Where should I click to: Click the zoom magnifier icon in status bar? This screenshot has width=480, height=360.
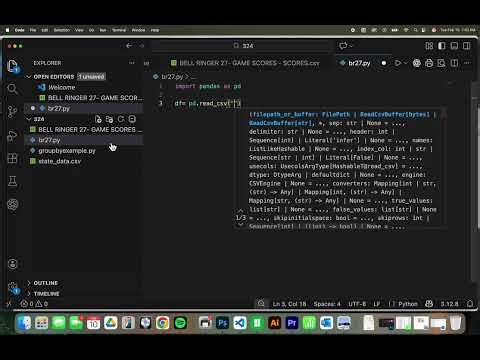261,304
